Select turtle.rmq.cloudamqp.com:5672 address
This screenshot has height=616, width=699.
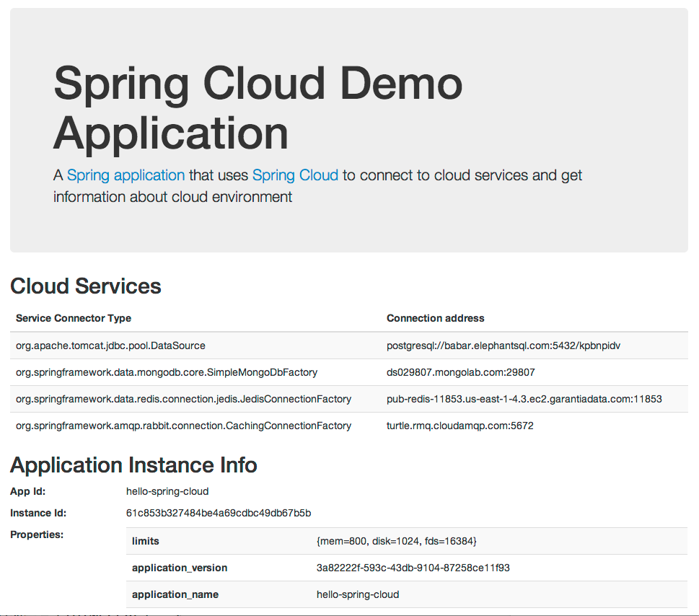(x=460, y=426)
